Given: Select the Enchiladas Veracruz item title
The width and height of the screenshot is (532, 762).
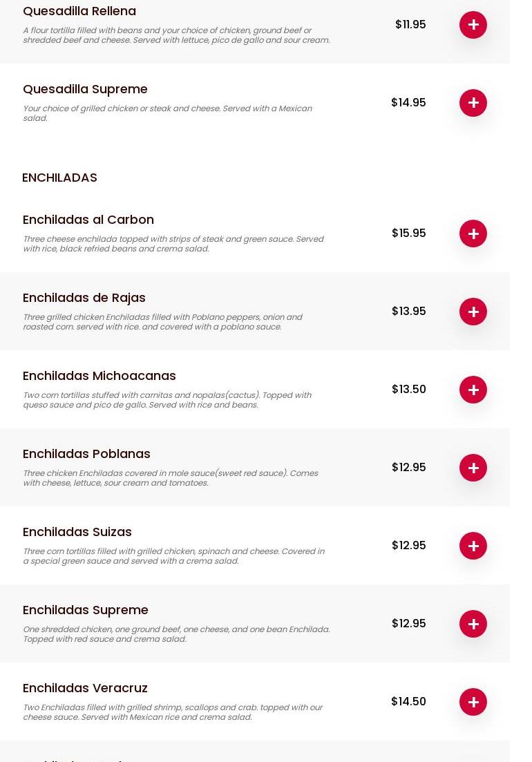Looking at the screenshot, I should tap(85, 688).
